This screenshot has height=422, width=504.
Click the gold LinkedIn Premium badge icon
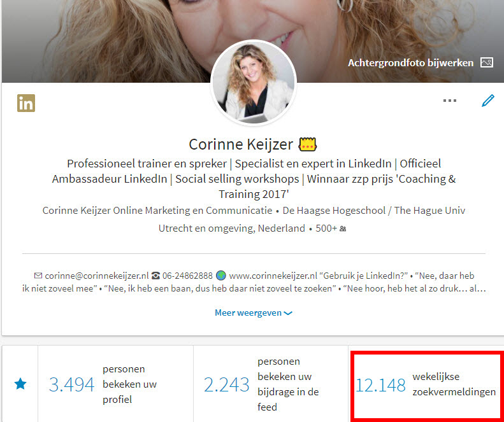coord(26,103)
